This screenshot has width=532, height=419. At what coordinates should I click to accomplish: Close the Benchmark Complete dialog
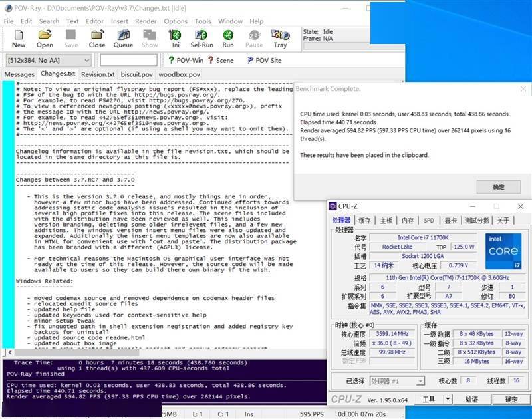[523, 89]
